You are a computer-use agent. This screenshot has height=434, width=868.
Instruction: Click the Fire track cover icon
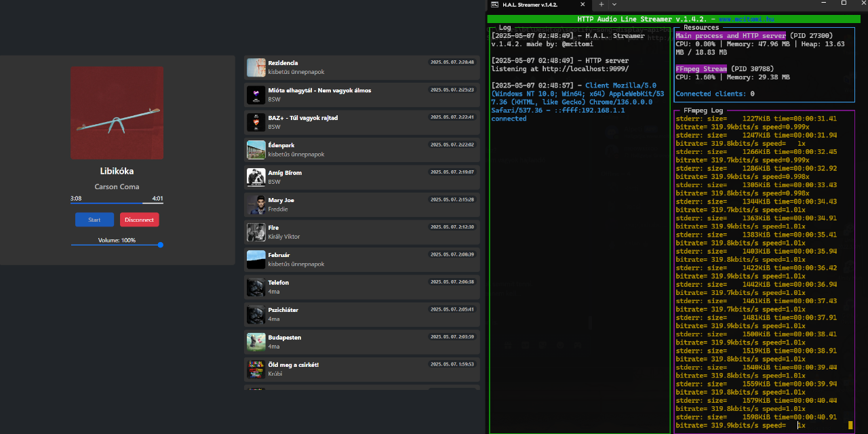[x=256, y=232]
